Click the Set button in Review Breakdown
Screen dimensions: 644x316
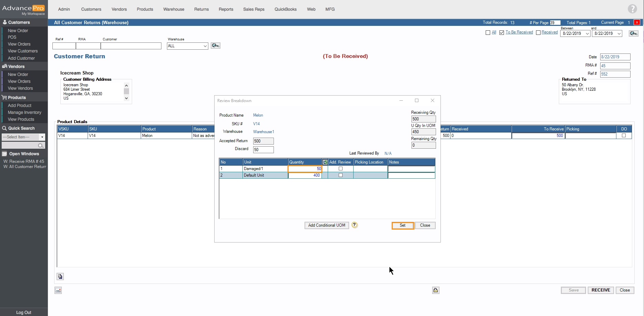click(403, 225)
